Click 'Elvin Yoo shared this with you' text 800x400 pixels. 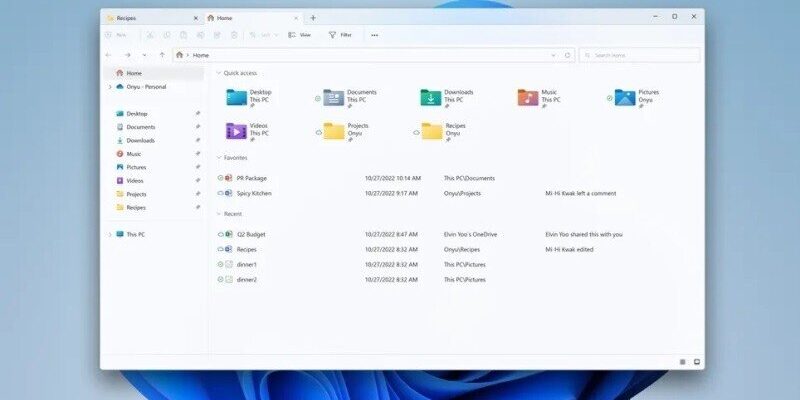pos(584,235)
